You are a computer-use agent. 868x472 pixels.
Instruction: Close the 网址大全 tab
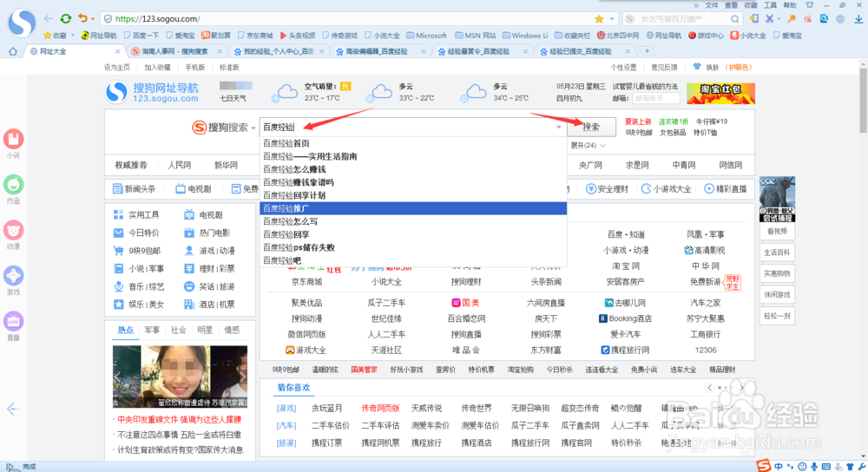click(117, 51)
